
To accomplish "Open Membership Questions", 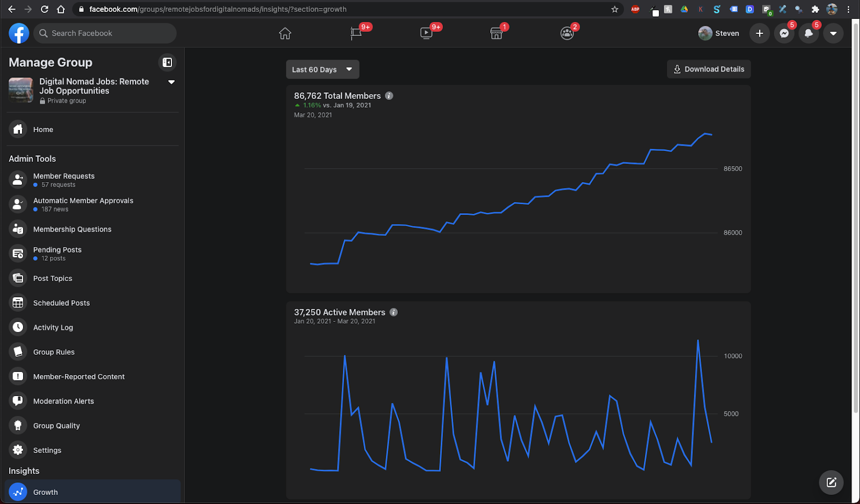I will pos(92,229).
